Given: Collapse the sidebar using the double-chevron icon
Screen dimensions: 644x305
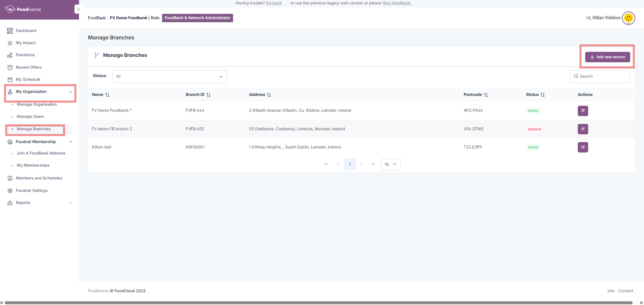Looking at the screenshot, I should [x=78, y=9].
